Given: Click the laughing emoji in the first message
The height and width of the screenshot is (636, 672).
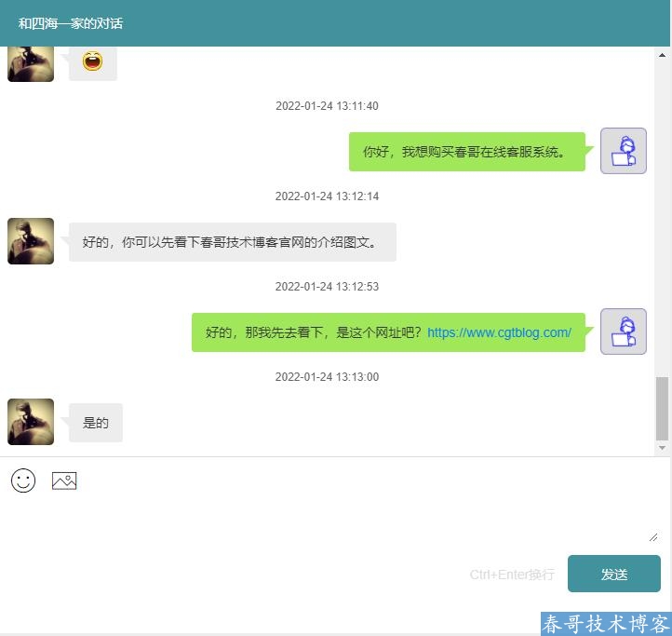Looking at the screenshot, I should tap(92, 62).
